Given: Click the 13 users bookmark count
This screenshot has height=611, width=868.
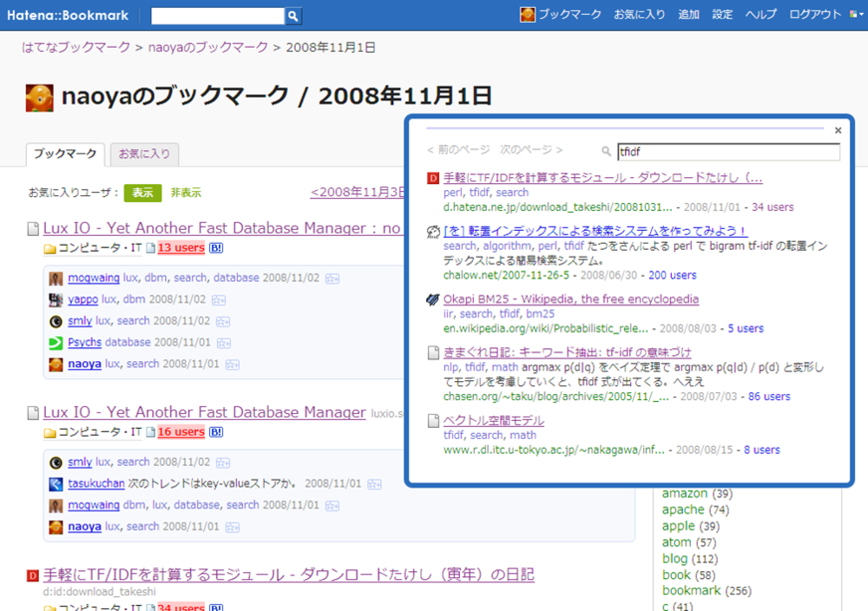Looking at the screenshot, I should (181, 248).
